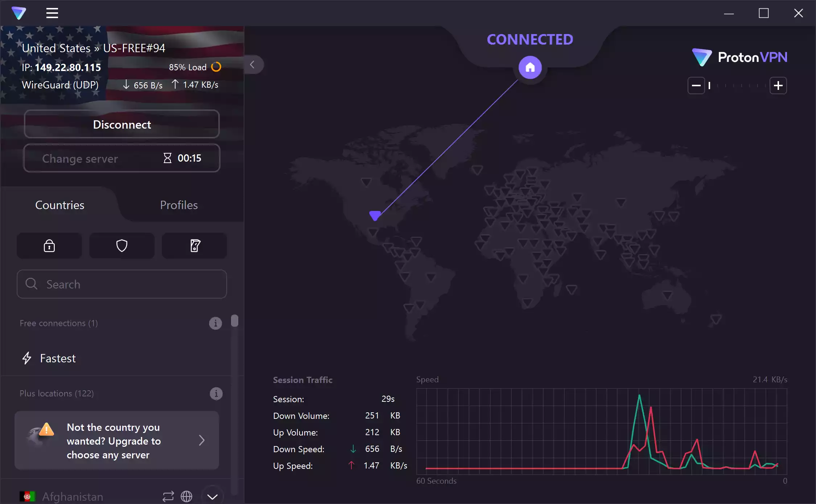Expand the Afghanistan server list chevron
Screen dimensions: 816x504
point(213,496)
